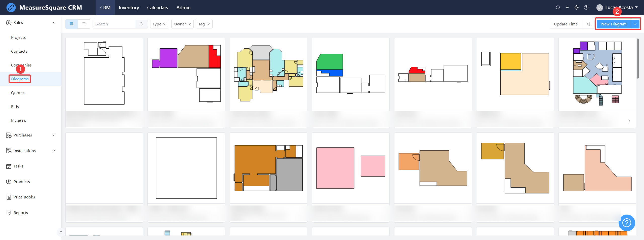
Task: Click the MeasureSquare CRM logo icon
Action: click(11, 8)
